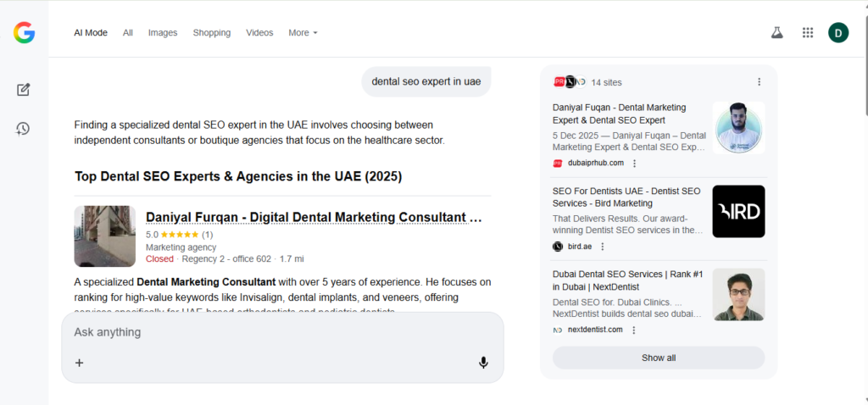Switch to the Videos tab
Screen dimensions: 868x405
259,33
